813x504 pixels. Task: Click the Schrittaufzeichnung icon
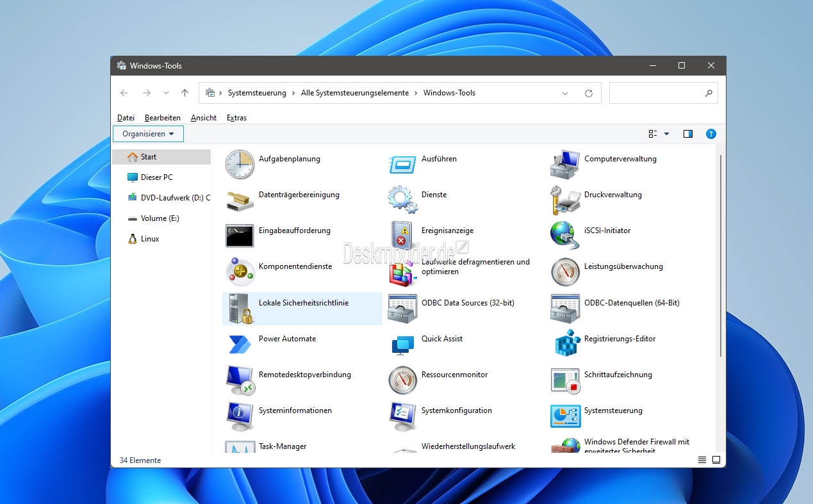coord(565,380)
